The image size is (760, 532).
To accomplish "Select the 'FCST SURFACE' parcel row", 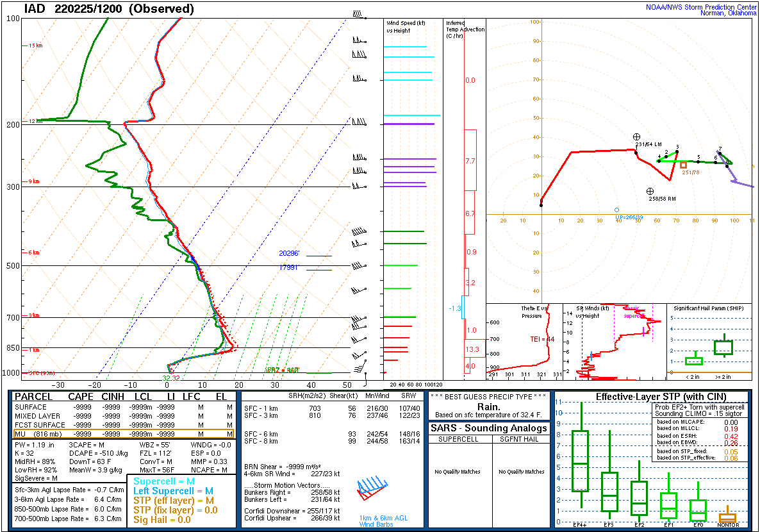I will (124, 425).
